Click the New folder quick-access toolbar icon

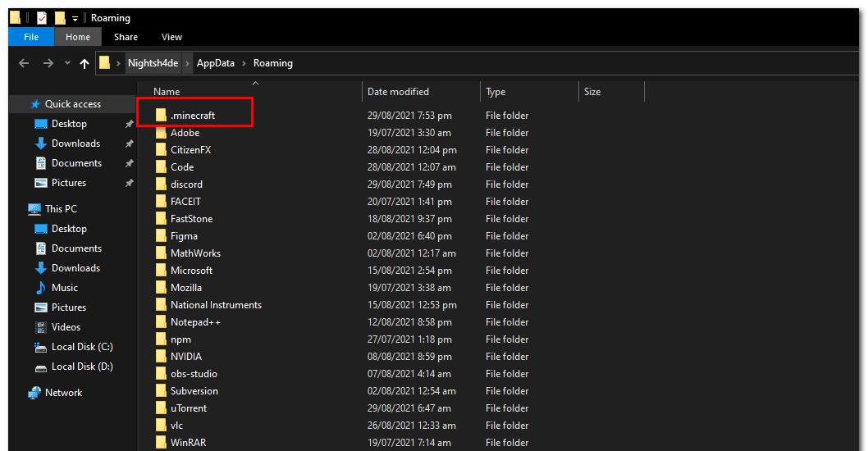click(60, 18)
